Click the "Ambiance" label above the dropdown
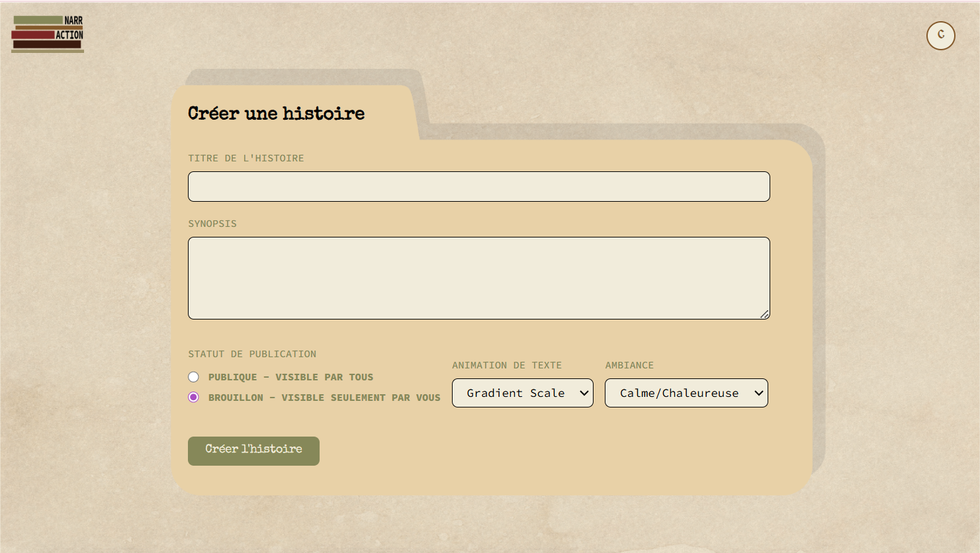The width and height of the screenshot is (980, 553). coord(629,365)
